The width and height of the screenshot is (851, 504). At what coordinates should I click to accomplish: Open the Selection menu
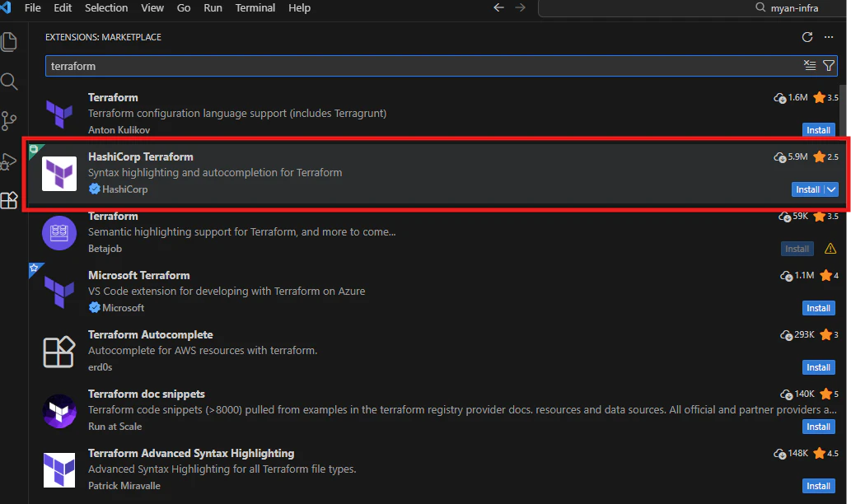(x=106, y=7)
